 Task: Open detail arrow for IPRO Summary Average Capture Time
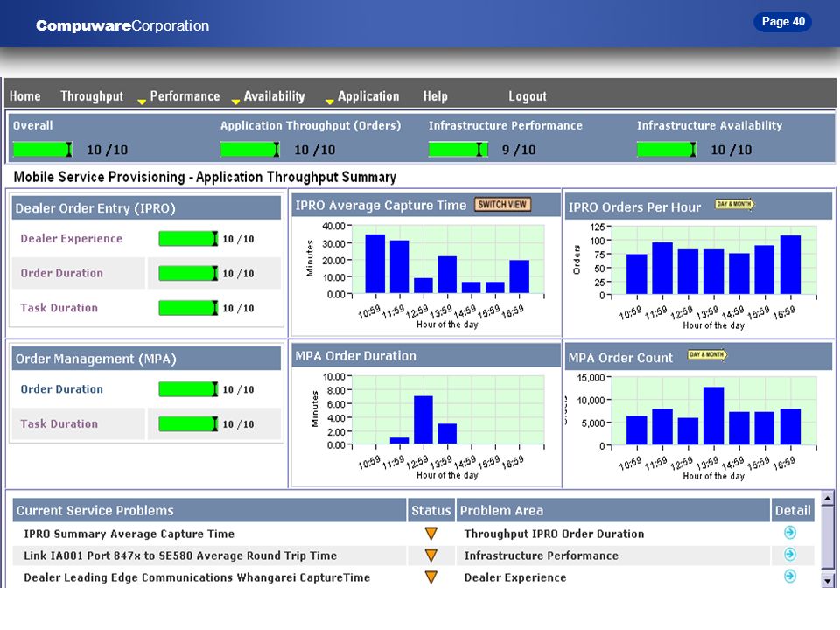(789, 533)
